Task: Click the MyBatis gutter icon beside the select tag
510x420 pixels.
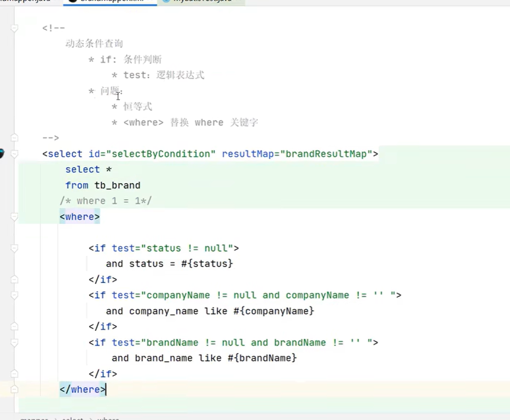Action: point(2,153)
